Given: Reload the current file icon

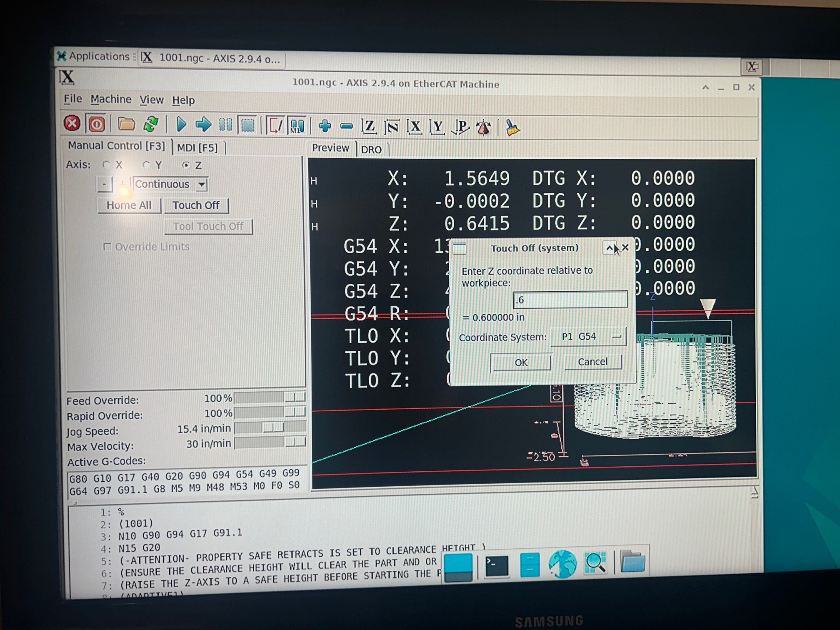Looking at the screenshot, I should tap(151, 124).
